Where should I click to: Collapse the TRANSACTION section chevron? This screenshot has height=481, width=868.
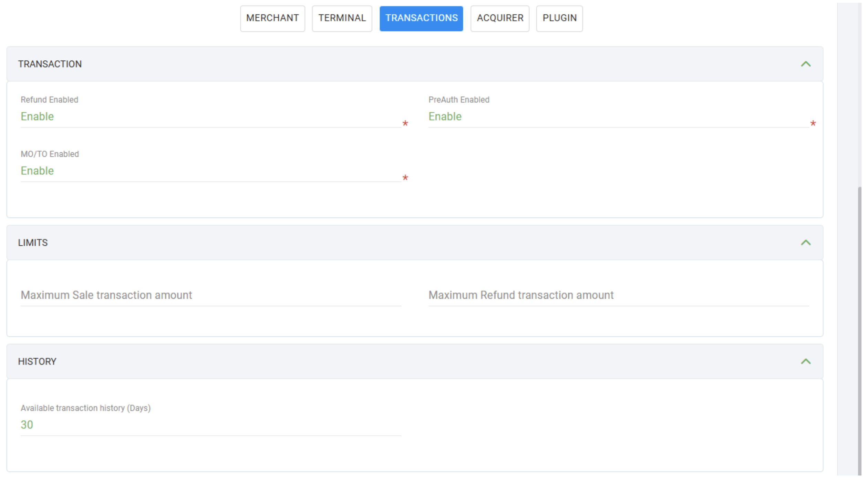coord(805,64)
